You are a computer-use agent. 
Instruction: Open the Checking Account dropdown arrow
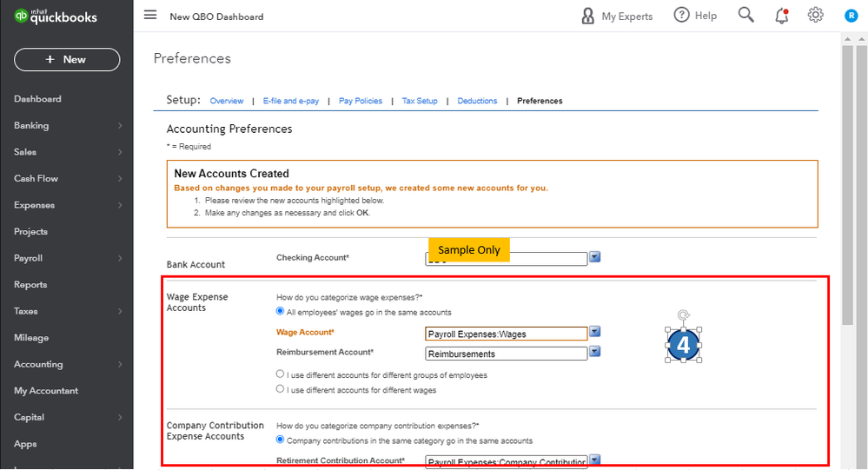[x=595, y=257]
